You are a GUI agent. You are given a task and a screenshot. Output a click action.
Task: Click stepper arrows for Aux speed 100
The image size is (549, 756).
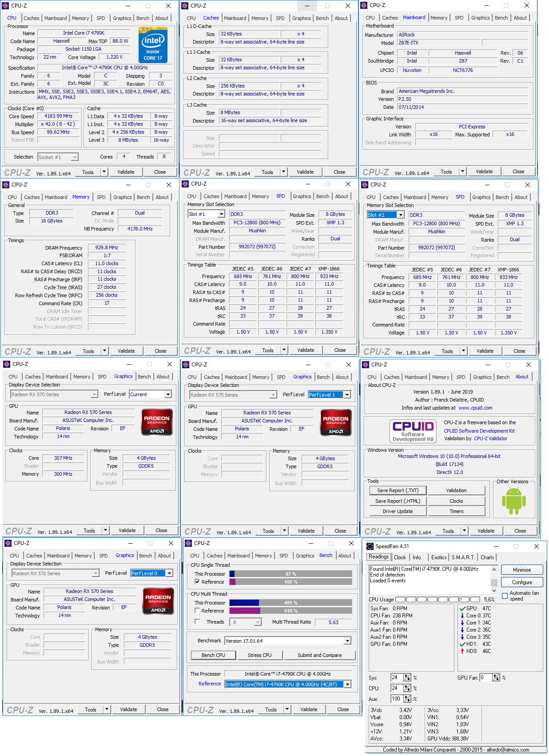(x=407, y=699)
